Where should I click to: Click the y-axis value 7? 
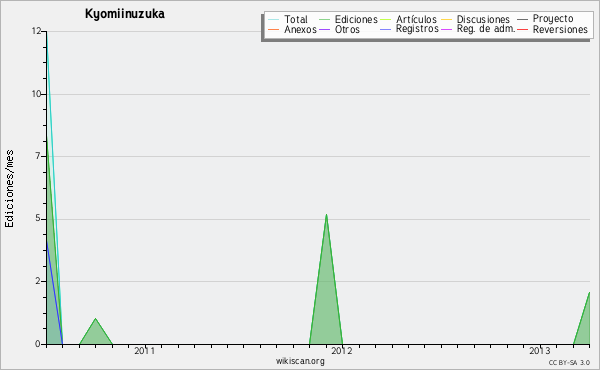(x=38, y=156)
